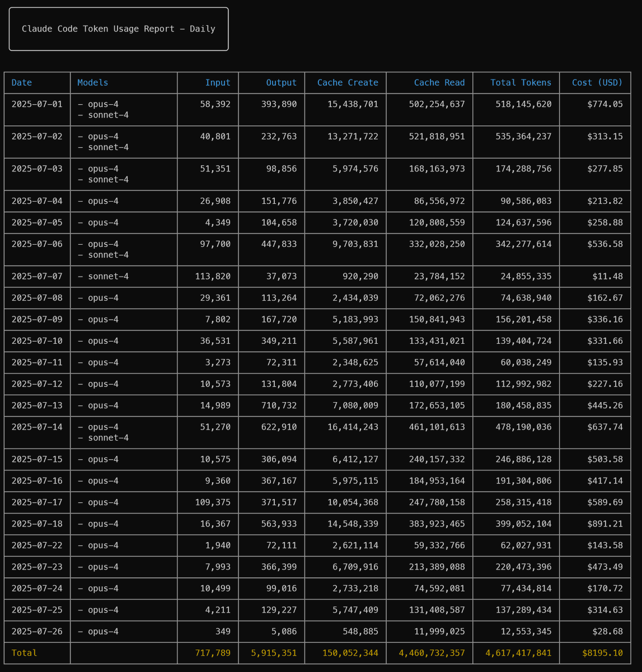Click date cell 2025-07-06

pos(37,244)
